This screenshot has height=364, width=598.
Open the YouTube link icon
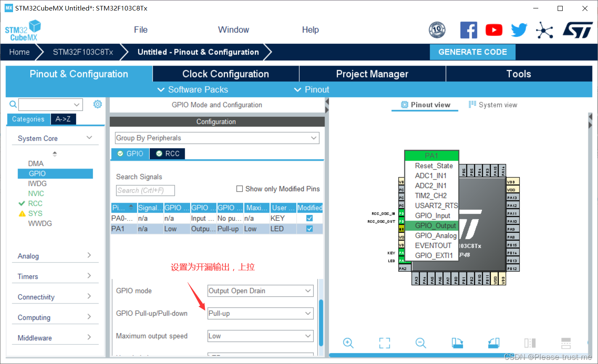pyautogui.click(x=494, y=30)
